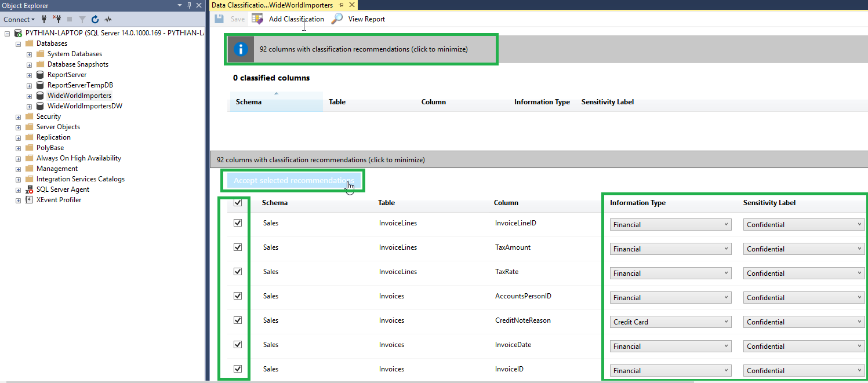Toggle the select-all checkbox in the header row
Screen dimensions: 868x383
tap(237, 203)
